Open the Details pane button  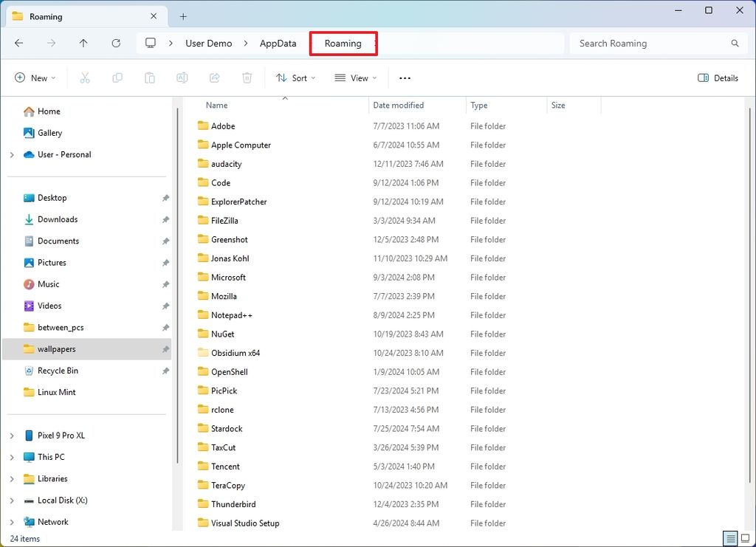[x=717, y=78]
